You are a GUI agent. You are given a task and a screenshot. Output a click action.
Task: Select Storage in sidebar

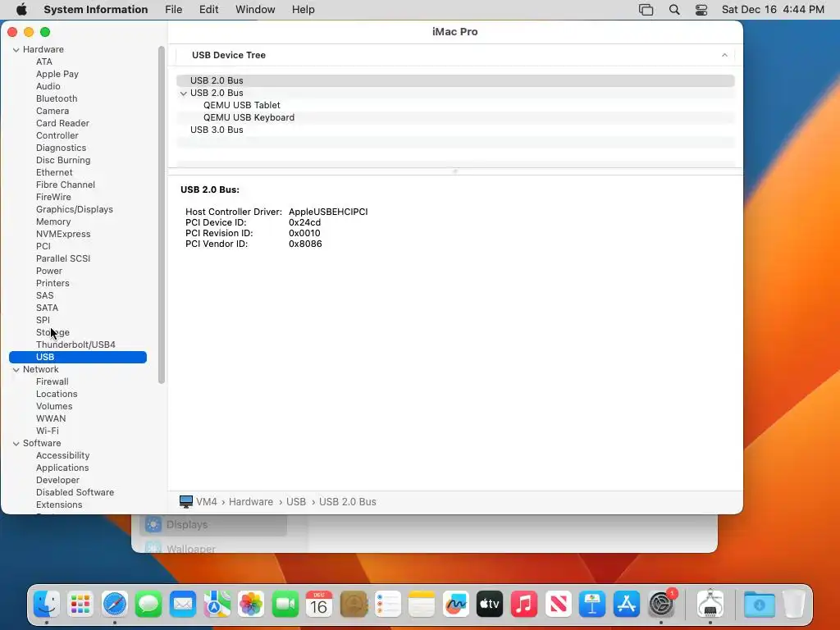coord(52,333)
